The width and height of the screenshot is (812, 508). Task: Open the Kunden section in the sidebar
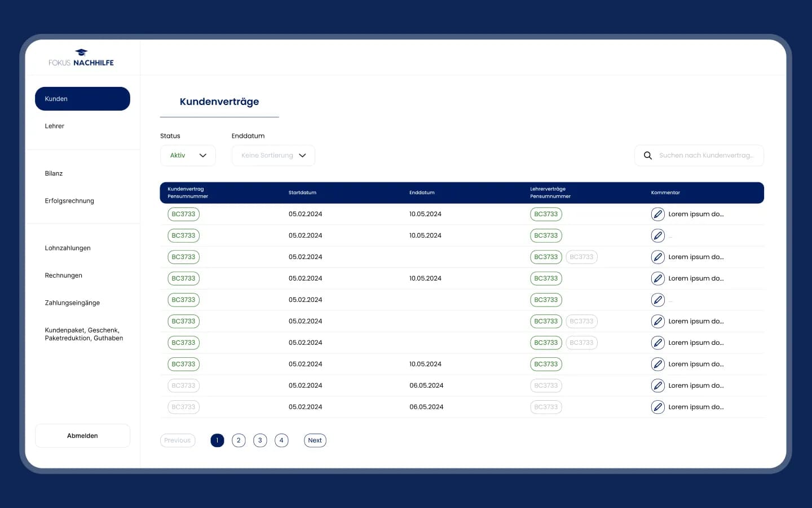82,99
